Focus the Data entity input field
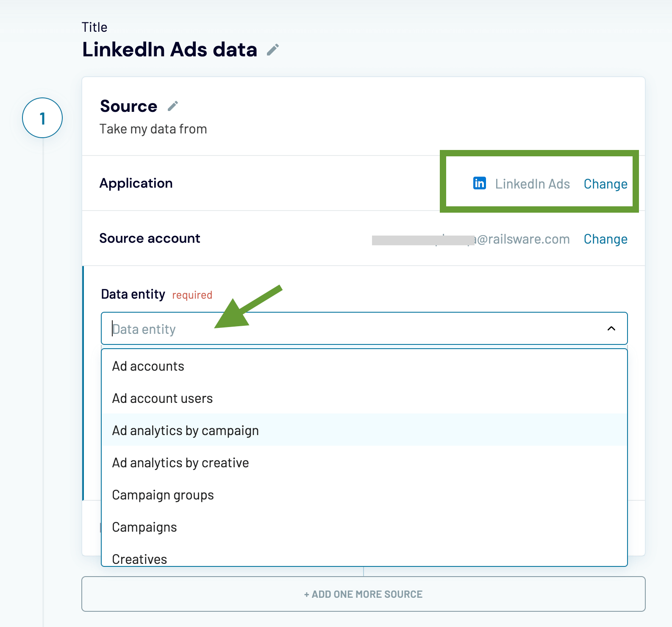Viewport: 672px width, 627px height. click(x=364, y=329)
